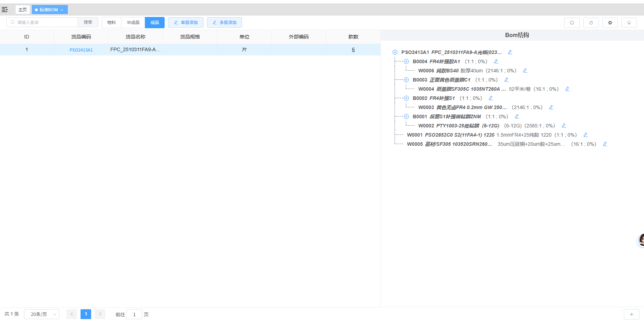The width and height of the screenshot is (644, 323).
Task: Open the settings gear icon
Action: (610, 23)
